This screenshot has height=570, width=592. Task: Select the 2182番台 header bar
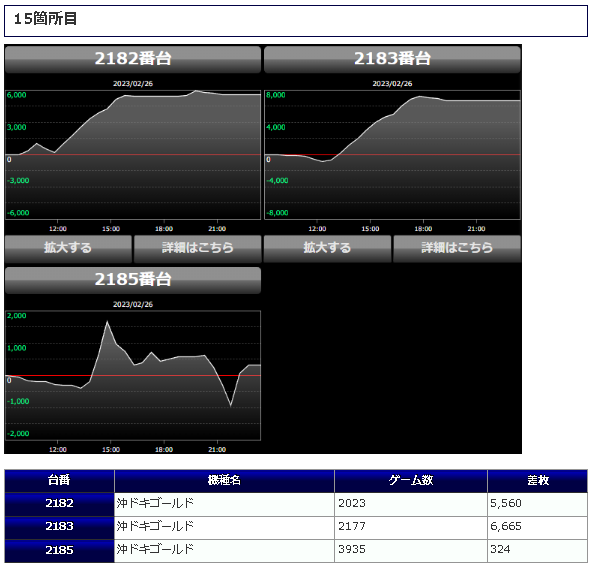point(133,59)
